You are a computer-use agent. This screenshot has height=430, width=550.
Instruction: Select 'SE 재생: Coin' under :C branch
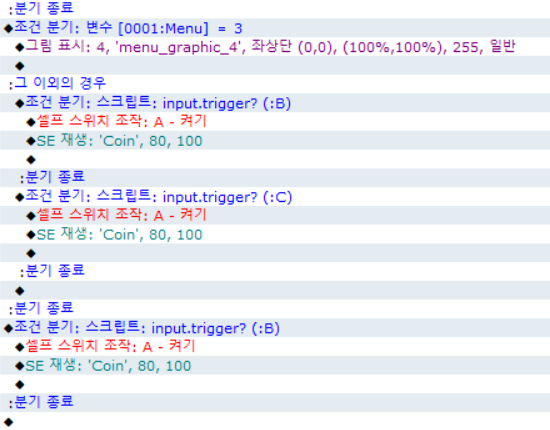275,234
